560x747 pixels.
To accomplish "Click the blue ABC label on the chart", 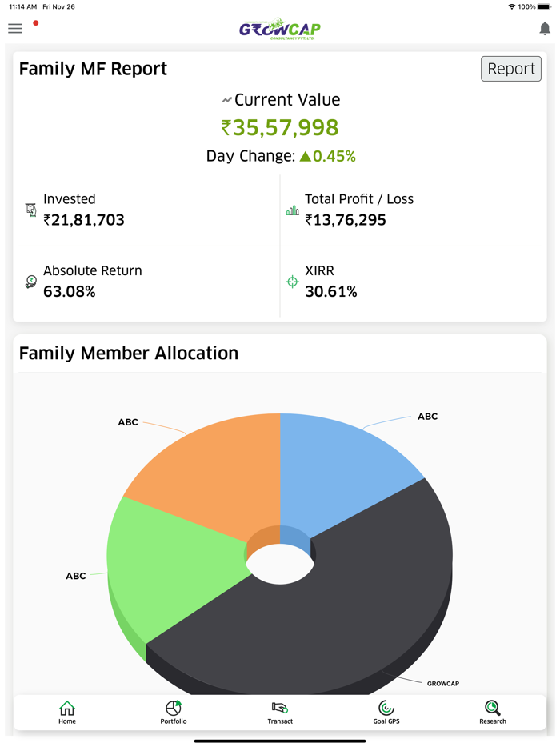I will pyautogui.click(x=427, y=416).
